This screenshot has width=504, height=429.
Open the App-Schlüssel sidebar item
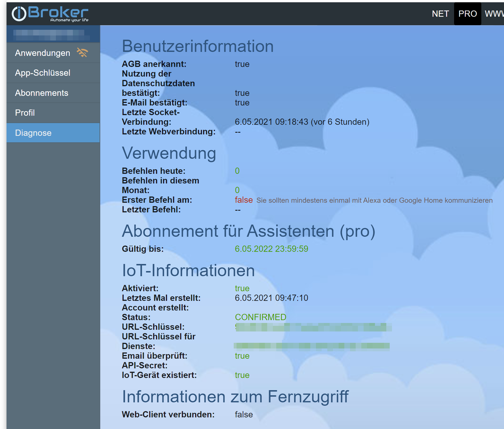pos(53,73)
